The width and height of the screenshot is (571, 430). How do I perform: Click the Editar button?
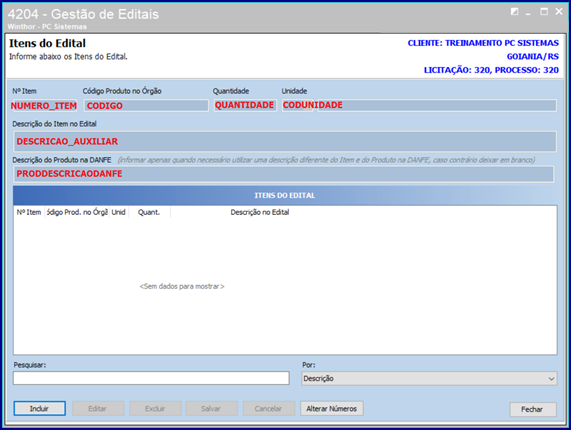(98, 409)
